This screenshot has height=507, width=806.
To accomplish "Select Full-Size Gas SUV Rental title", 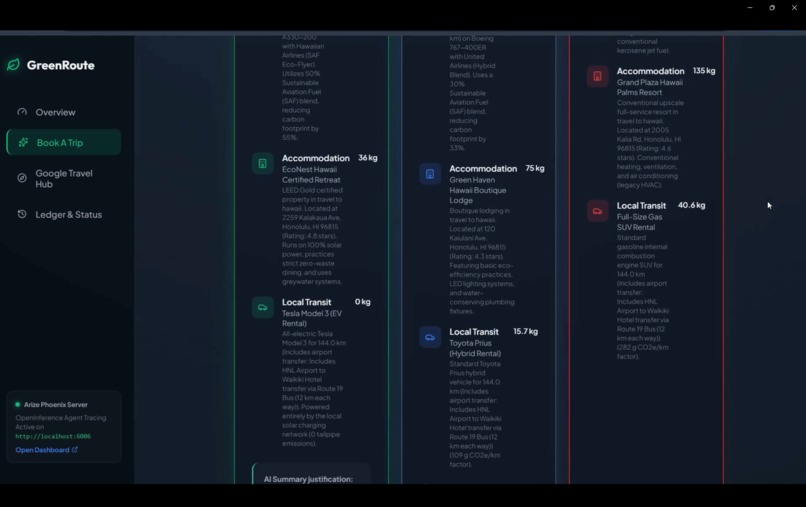I will [639, 222].
